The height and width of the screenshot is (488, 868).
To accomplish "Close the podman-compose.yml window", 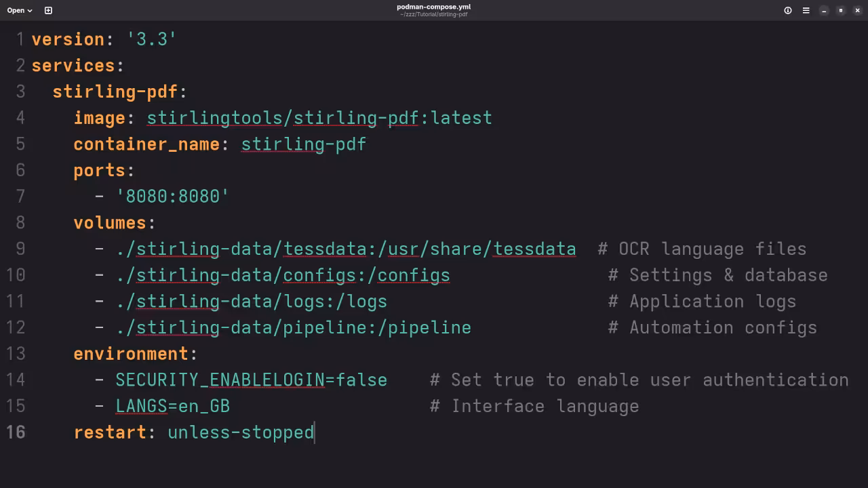I will point(856,10).
